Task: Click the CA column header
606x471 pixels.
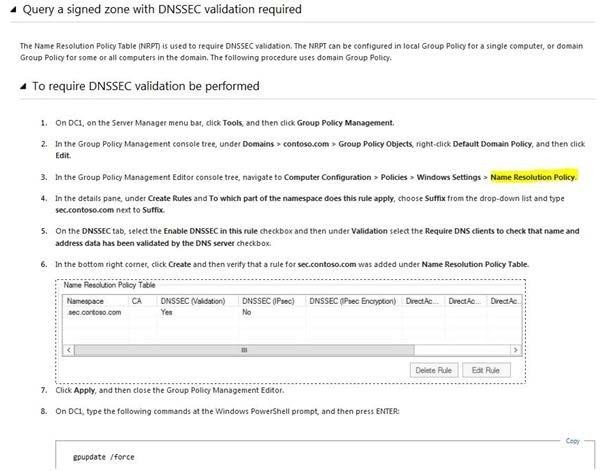Action: coord(143,301)
